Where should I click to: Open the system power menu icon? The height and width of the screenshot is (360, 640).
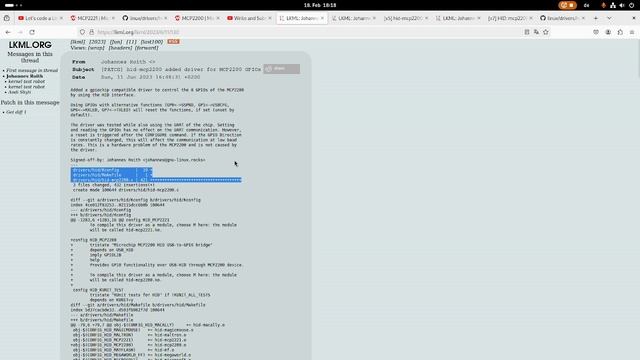pyautogui.click(x=631, y=5)
